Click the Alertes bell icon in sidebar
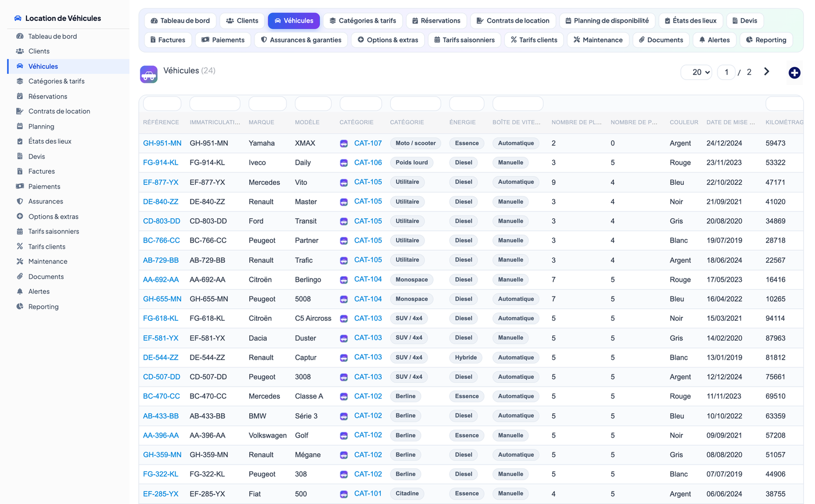This screenshot has height=504, width=815. [20, 291]
